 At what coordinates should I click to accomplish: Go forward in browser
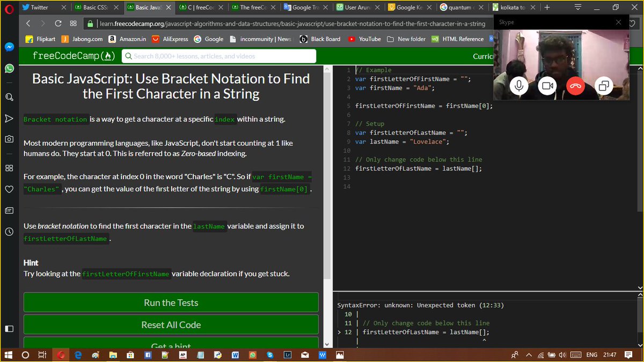point(43,24)
